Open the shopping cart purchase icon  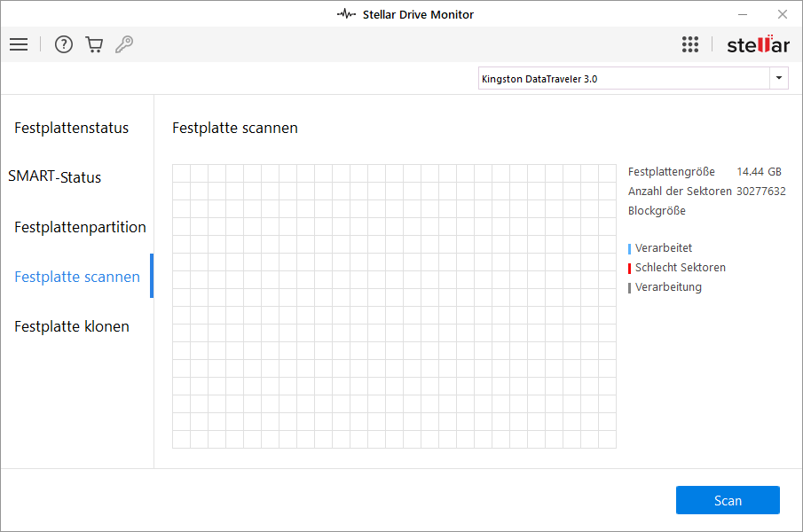point(94,44)
